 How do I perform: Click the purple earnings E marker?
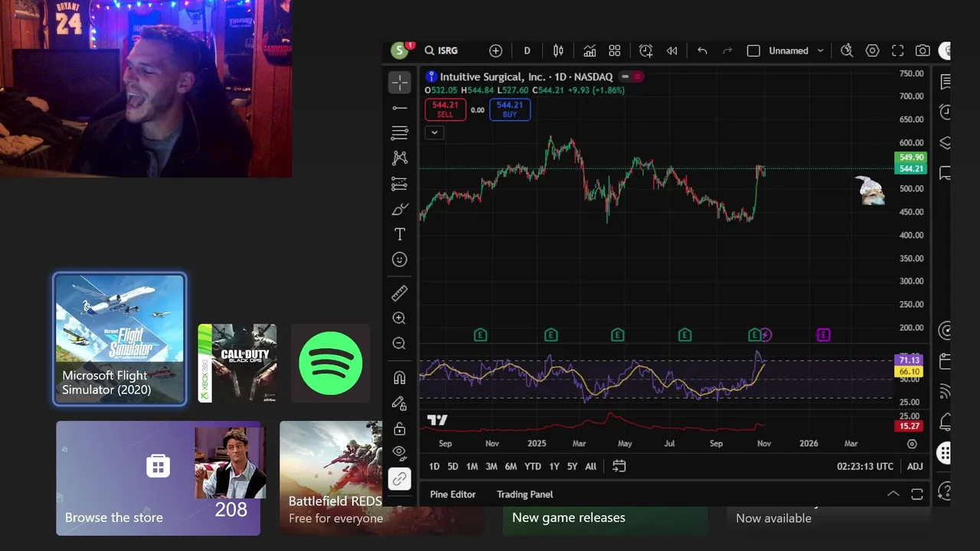[x=823, y=334]
